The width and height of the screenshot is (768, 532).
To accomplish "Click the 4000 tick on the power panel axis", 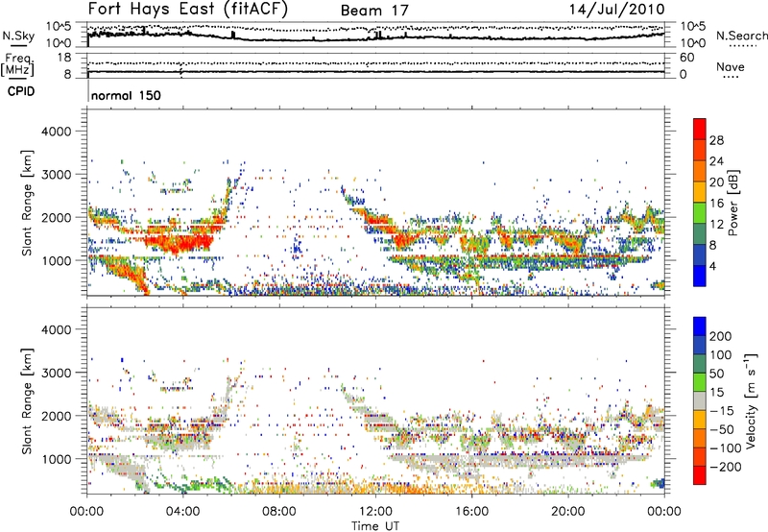I will 57,132.
